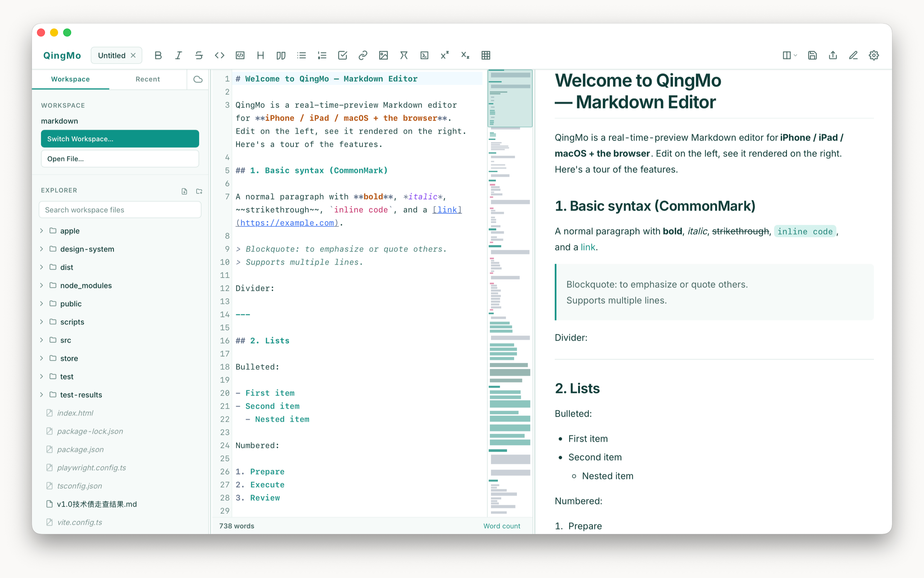The width and height of the screenshot is (924, 578).
Task: Apply italic formatting from the toolbar
Action: click(x=178, y=56)
